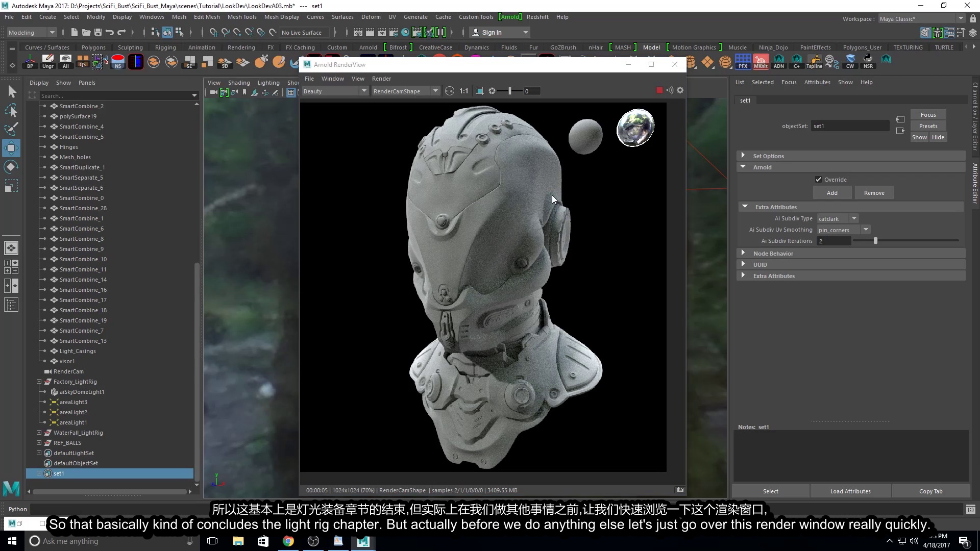The width and height of the screenshot is (980, 551).
Task: Open a scene with the folder icon
Action: click(x=86, y=32)
